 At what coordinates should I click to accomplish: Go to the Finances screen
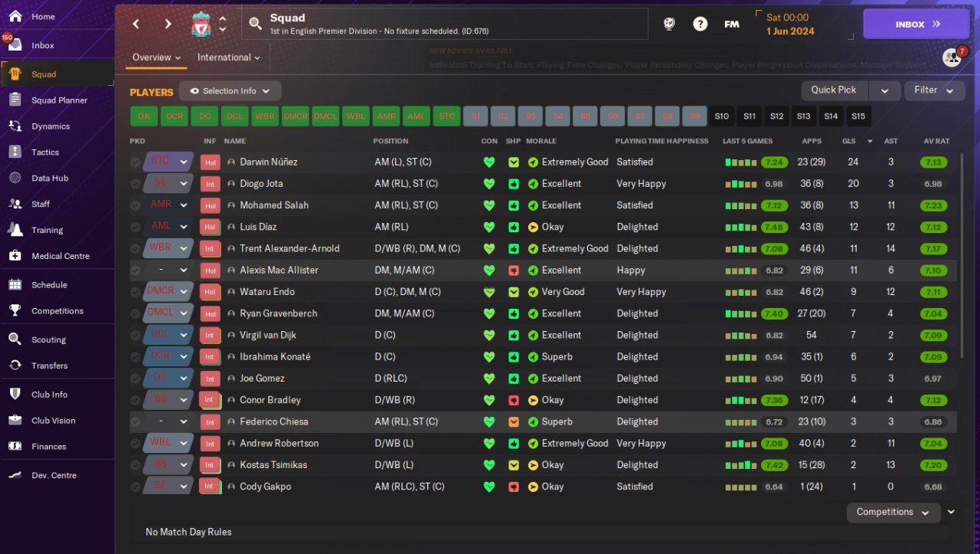pyautogui.click(x=49, y=447)
